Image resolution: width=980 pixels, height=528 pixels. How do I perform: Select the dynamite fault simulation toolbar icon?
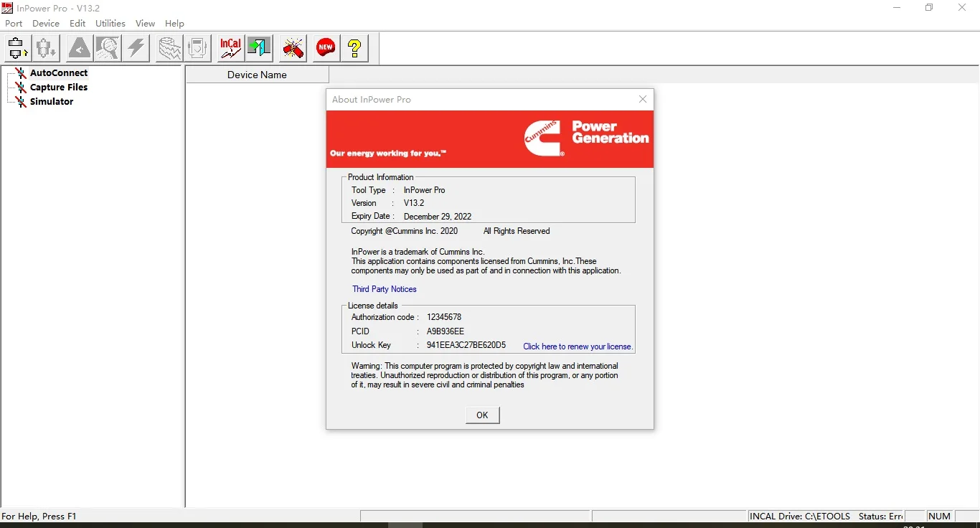[x=293, y=48]
